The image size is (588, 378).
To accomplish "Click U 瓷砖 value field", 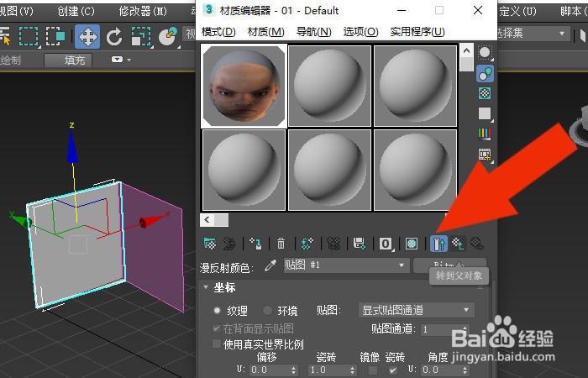I will tap(328, 370).
